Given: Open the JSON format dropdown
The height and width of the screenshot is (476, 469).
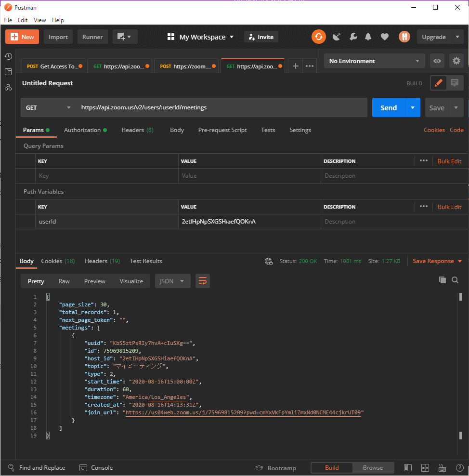Looking at the screenshot, I should [x=172, y=281].
